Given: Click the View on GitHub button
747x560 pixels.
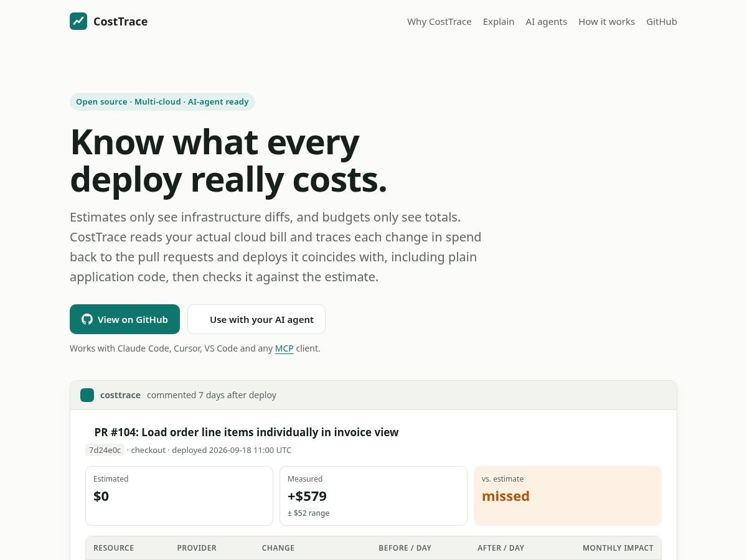Looking at the screenshot, I should pyautogui.click(x=125, y=319).
